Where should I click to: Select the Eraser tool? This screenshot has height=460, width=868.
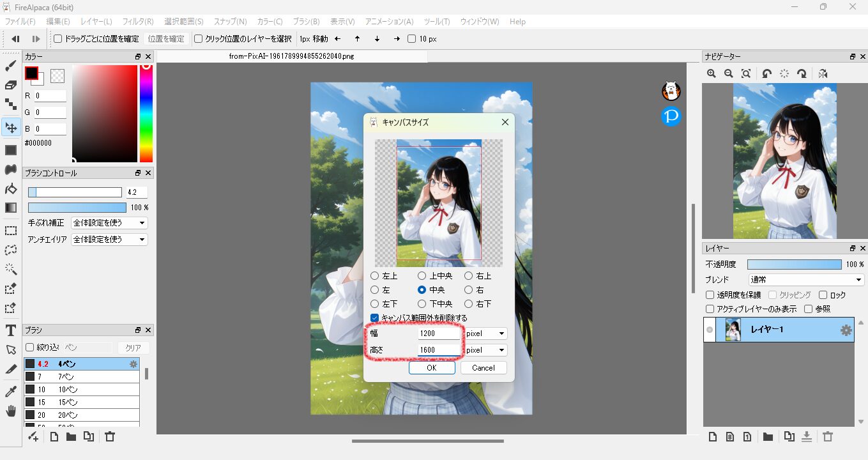tap(11, 85)
